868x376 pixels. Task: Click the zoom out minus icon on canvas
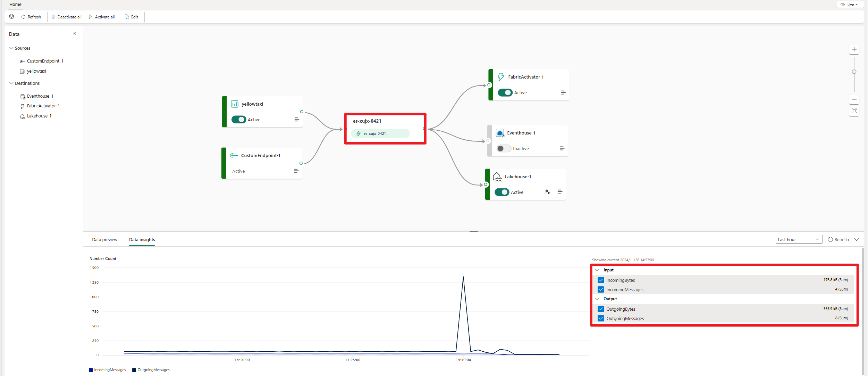pos(854,100)
